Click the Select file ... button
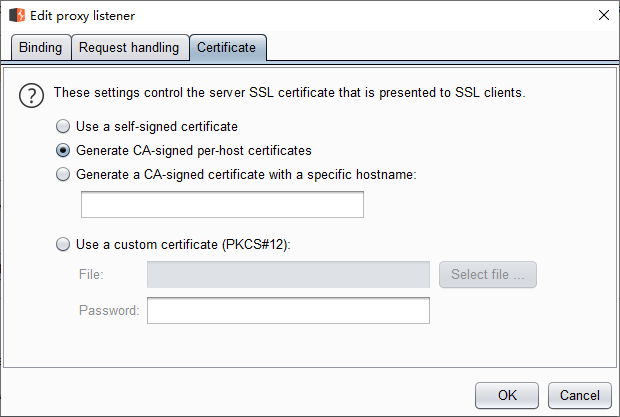This screenshot has height=417, width=620. 488,274
